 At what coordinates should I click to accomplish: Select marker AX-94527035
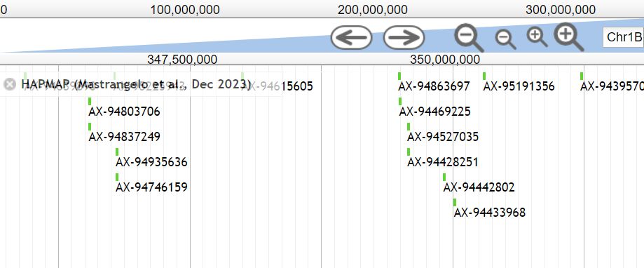click(x=443, y=137)
